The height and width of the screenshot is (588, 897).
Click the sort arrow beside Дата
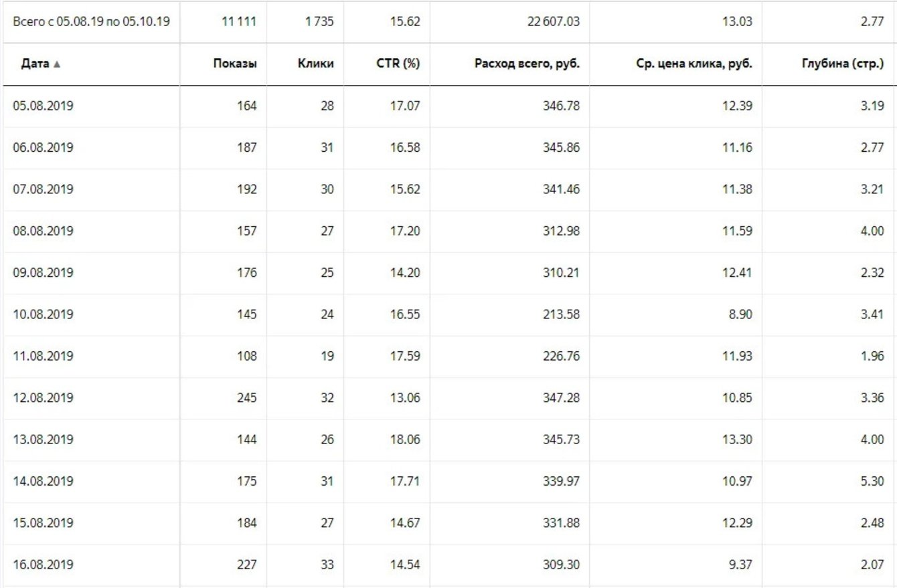57,64
